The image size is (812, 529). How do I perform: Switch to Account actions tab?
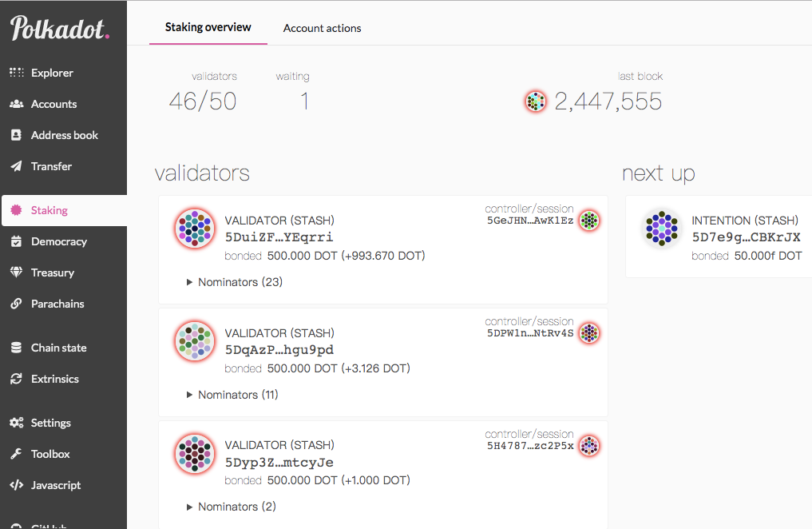(322, 29)
